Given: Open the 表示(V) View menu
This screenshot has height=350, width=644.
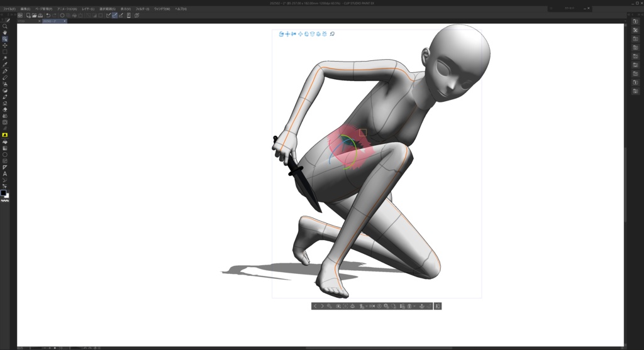Looking at the screenshot, I should (125, 9).
